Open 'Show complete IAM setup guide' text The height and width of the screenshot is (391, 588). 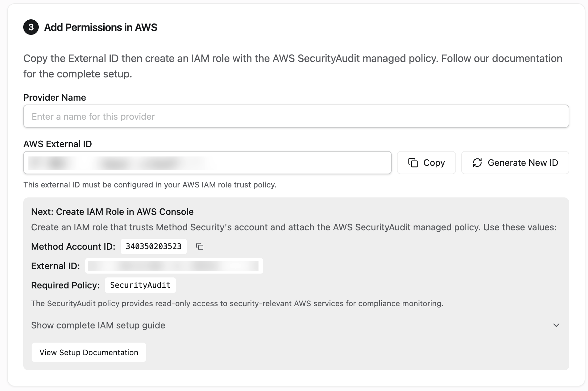coord(98,325)
